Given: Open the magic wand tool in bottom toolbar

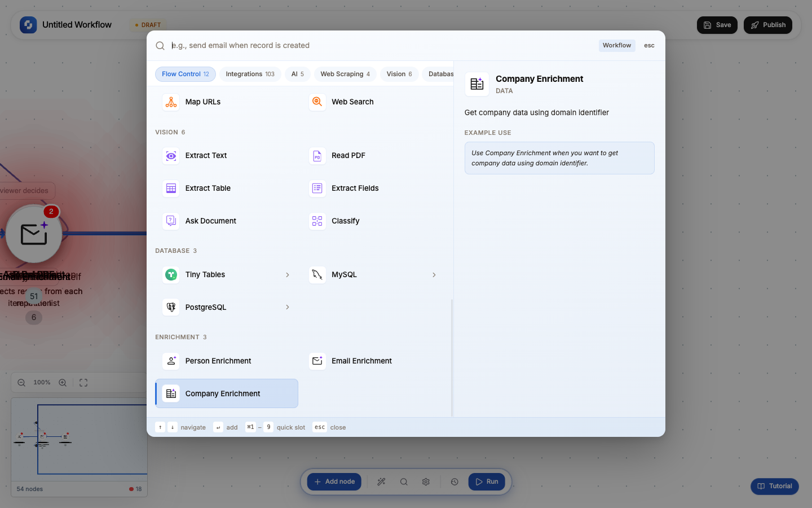Looking at the screenshot, I should [382, 482].
